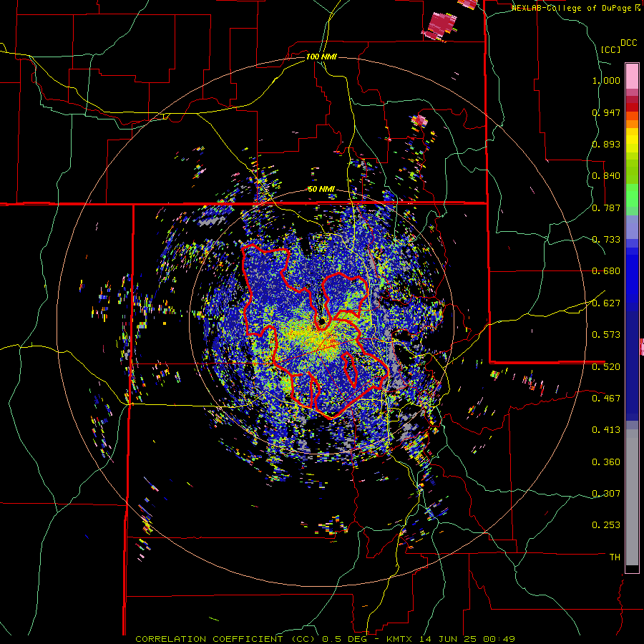Select the 0.467 legend value
This screenshot has height=644, width=644.
coord(606,398)
